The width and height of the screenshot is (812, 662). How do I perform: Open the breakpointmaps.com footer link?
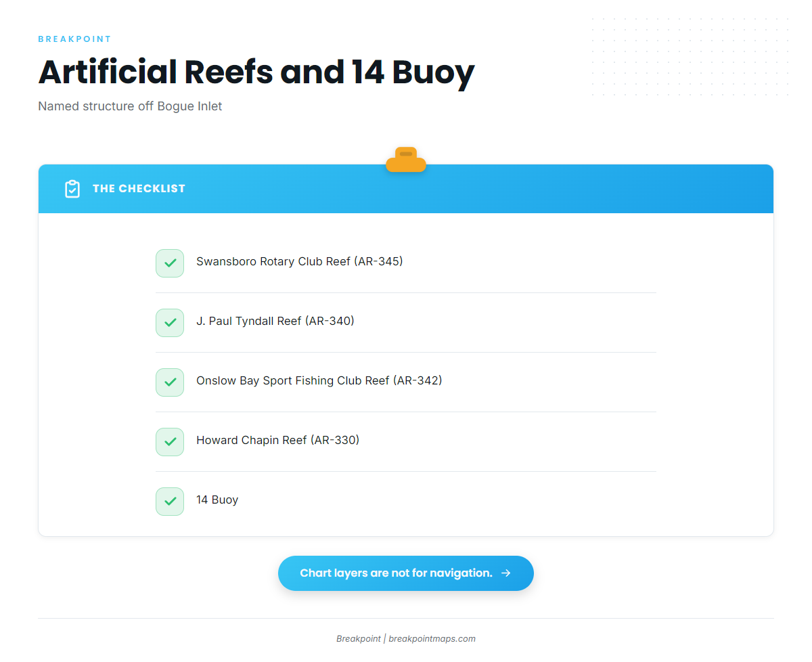(432, 638)
